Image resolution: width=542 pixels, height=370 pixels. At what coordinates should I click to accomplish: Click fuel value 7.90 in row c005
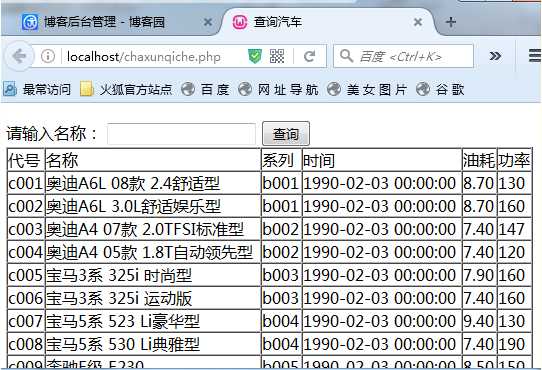click(x=479, y=275)
